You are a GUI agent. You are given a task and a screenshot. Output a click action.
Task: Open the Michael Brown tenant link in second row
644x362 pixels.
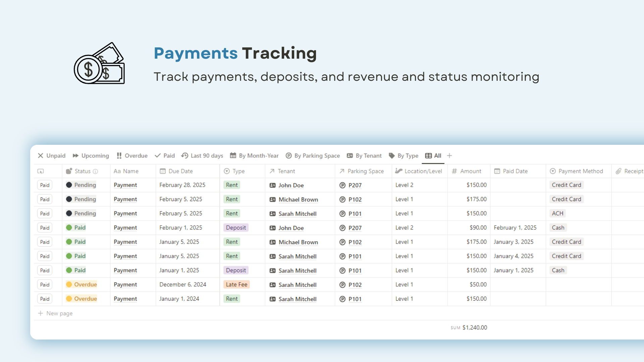point(298,199)
